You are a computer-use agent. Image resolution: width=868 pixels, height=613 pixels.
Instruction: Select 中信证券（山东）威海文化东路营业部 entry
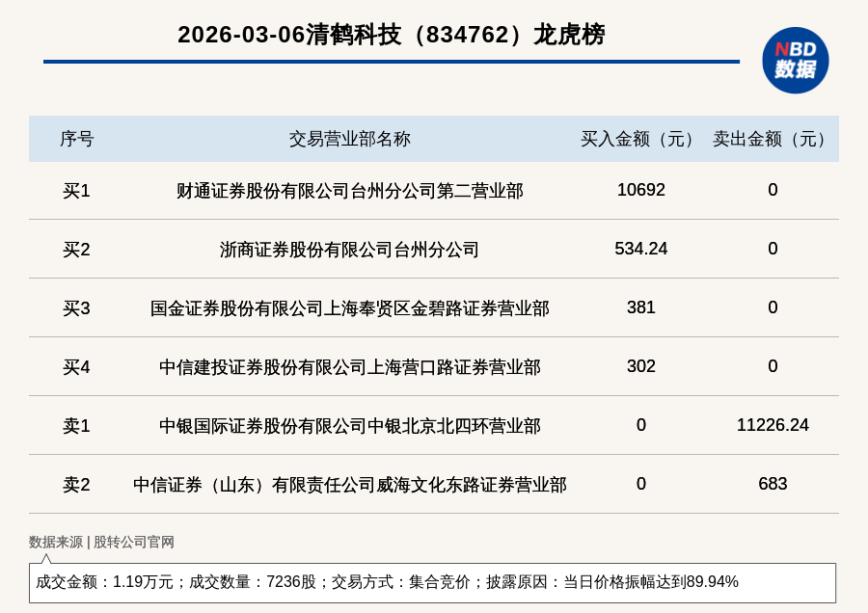[x=349, y=485]
